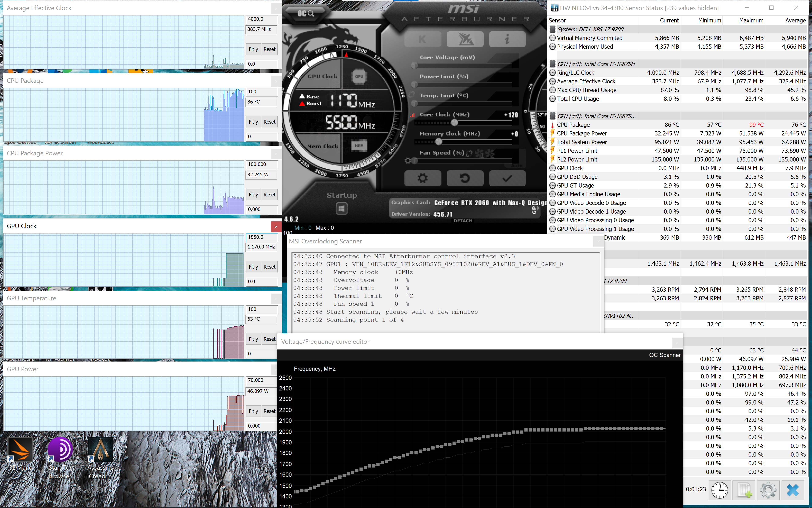This screenshot has height=508, width=812.
Task: Click Fit y in GPU Temperature graph
Action: [253, 339]
